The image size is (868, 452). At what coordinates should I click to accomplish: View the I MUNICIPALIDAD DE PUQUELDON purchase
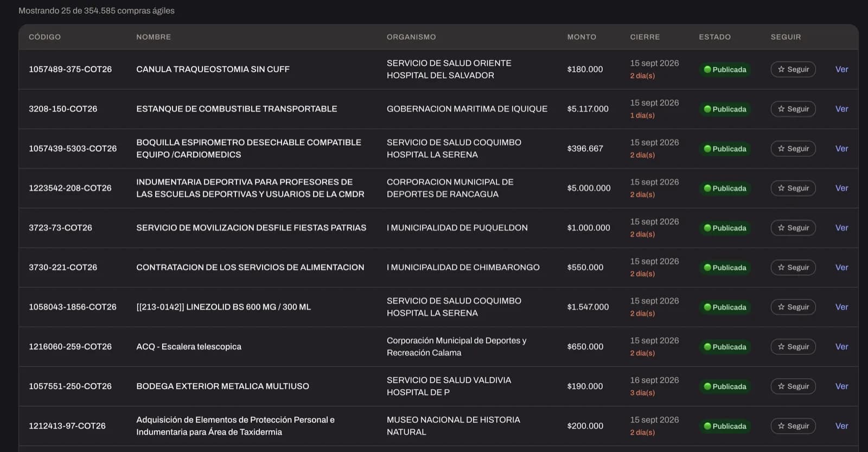(x=841, y=228)
